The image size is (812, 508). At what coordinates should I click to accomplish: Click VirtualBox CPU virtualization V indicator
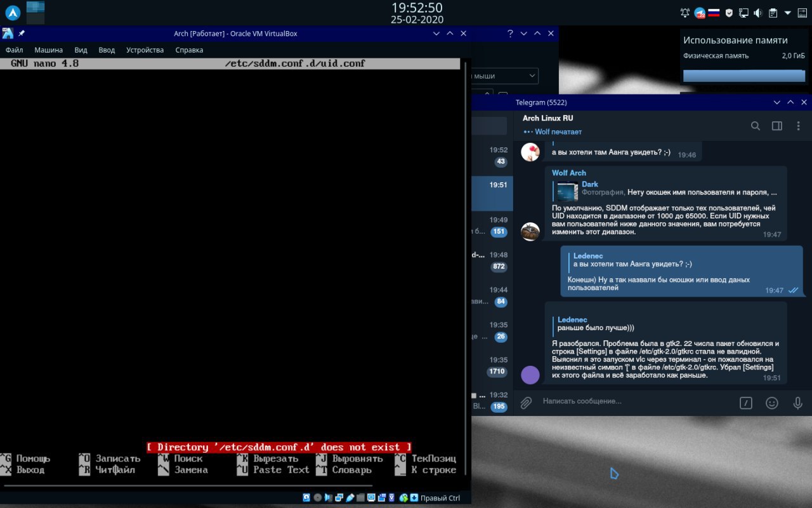[x=392, y=498]
